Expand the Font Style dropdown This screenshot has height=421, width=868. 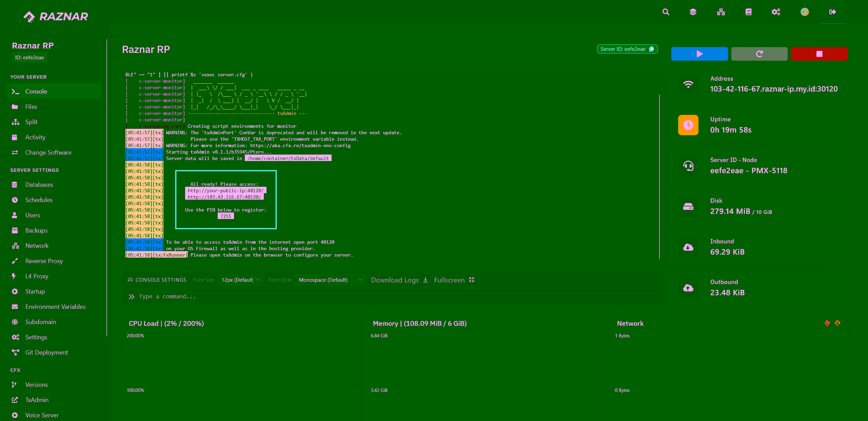[x=330, y=280]
